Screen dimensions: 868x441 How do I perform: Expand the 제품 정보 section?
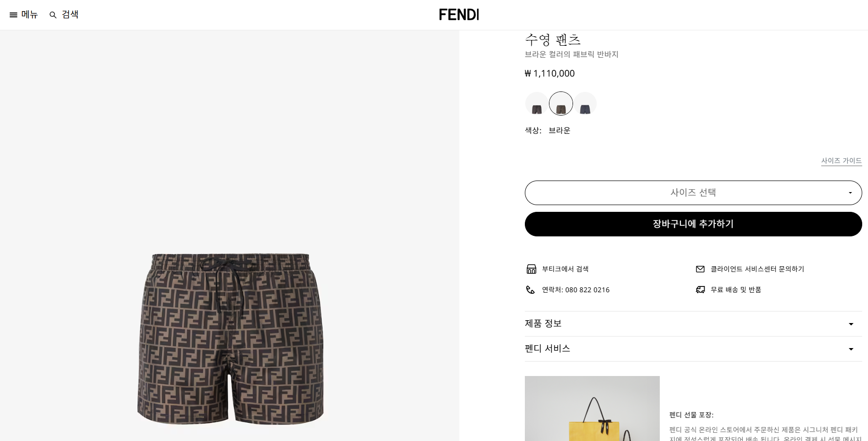(x=693, y=324)
